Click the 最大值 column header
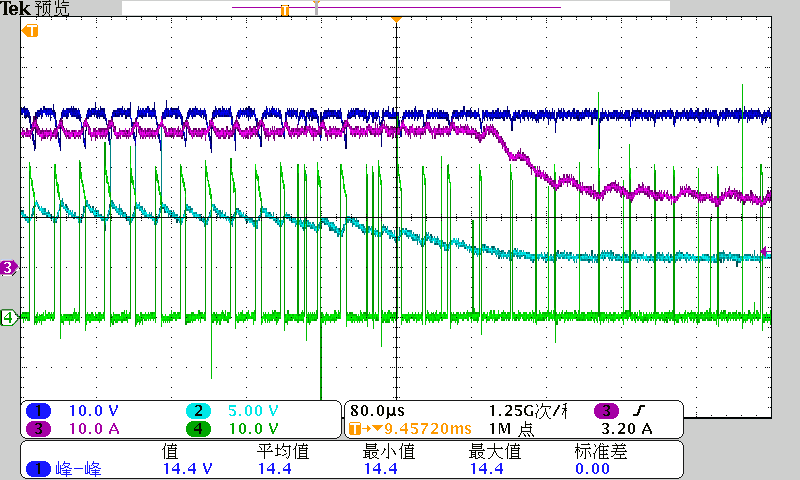 tap(494, 451)
